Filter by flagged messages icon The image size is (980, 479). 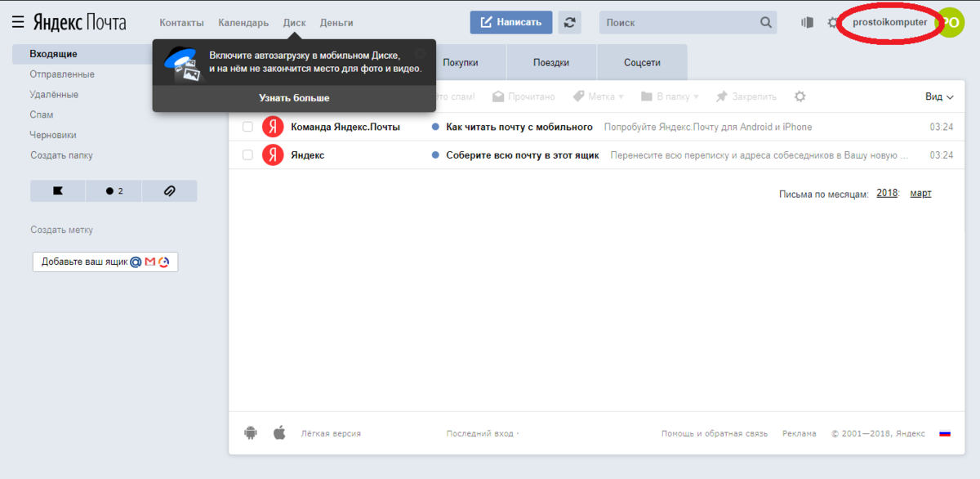coord(58,190)
